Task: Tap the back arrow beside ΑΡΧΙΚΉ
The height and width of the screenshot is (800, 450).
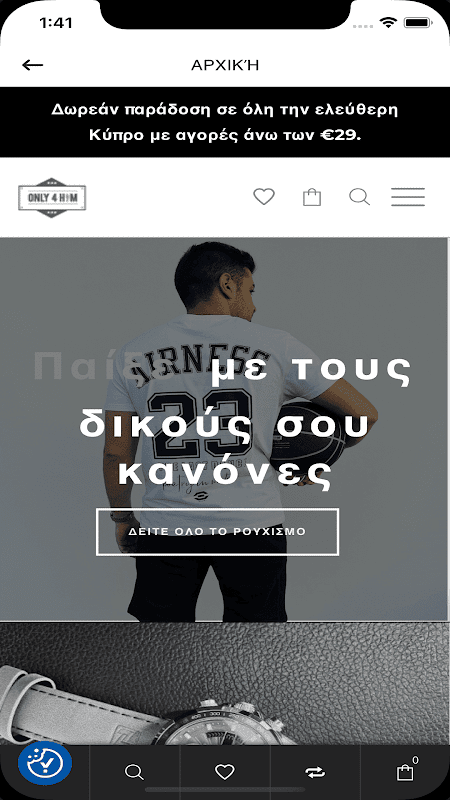Action: point(33,65)
